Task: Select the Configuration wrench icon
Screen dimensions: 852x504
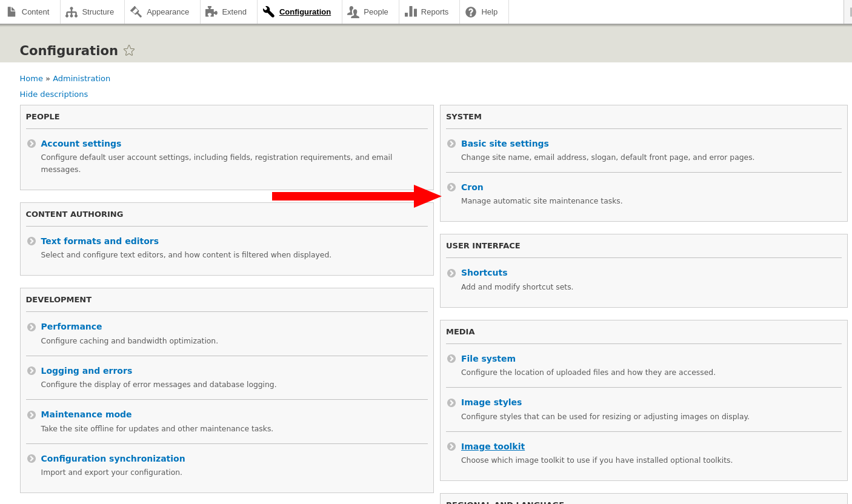Action: tap(268, 11)
